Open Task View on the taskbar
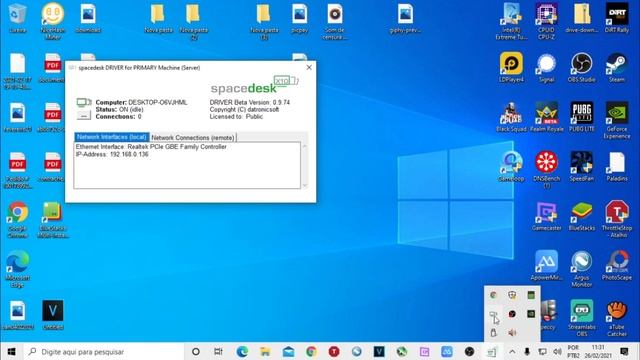Screen dimensions: 640x360 point(218,351)
